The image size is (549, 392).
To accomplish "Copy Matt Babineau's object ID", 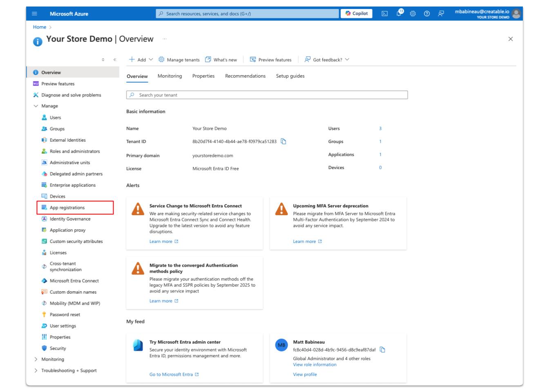I will coord(382,350).
